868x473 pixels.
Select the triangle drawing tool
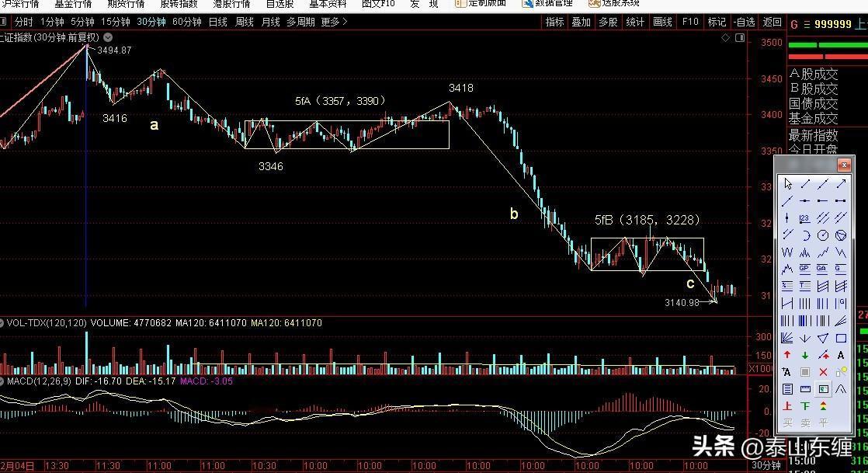pyautogui.click(x=823, y=338)
